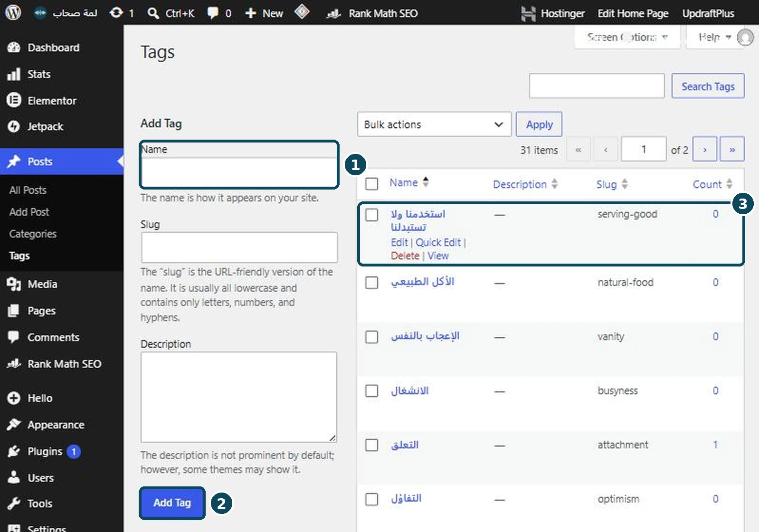Open Rank Math SEO in admin bar
The height and width of the screenshot is (532, 759).
click(372, 13)
